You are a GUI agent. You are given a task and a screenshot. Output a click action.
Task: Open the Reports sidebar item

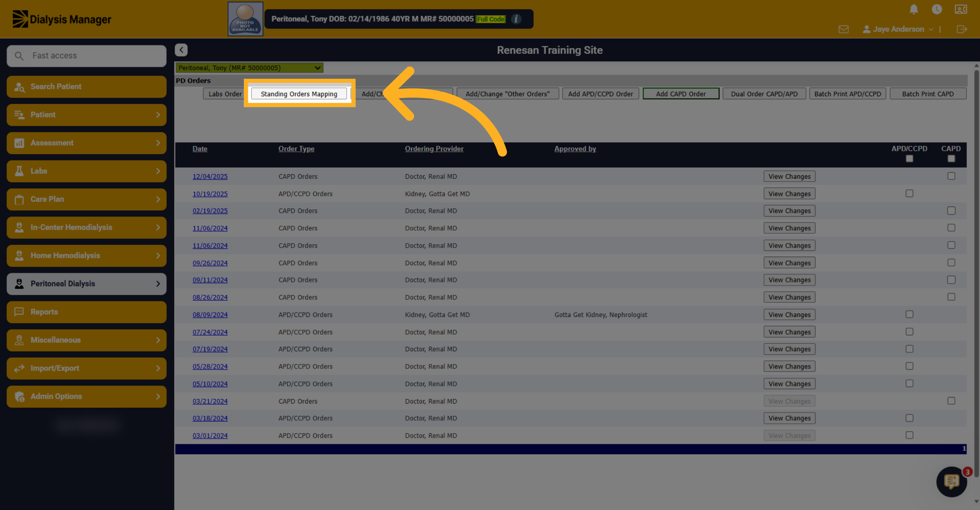(x=87, y=312)
